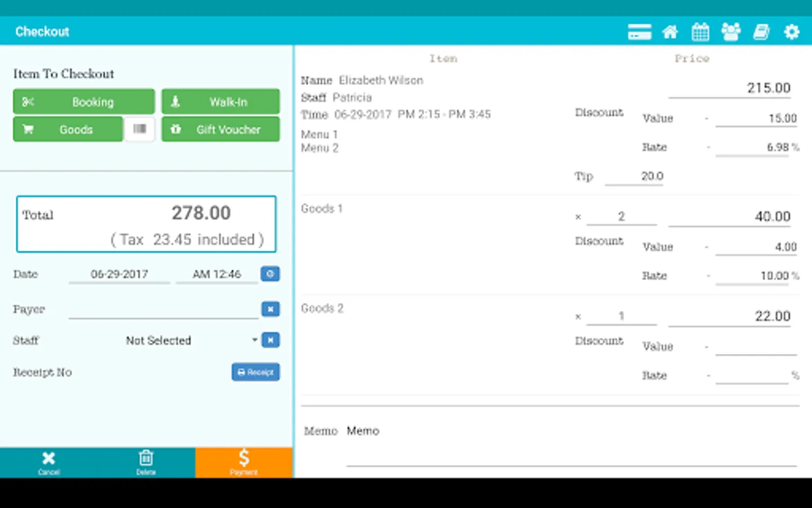This screenshot has height=508, width=812.
Task: Select booking time PM 2:15 - PM 3:45
Action: pyautogui.click(x=444, y=114)
